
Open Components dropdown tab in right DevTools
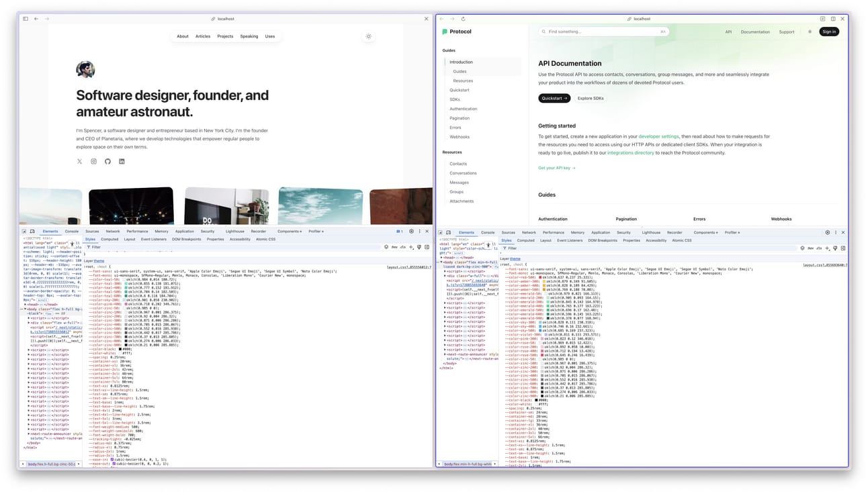tap(706, 232)
